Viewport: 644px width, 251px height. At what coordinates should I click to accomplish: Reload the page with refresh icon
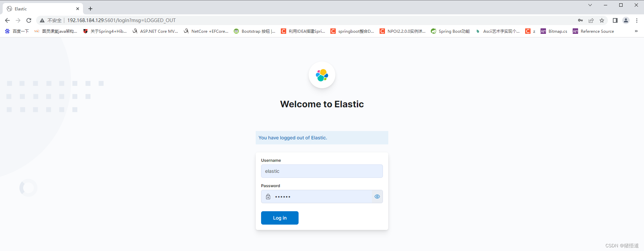tap(29, 20)
